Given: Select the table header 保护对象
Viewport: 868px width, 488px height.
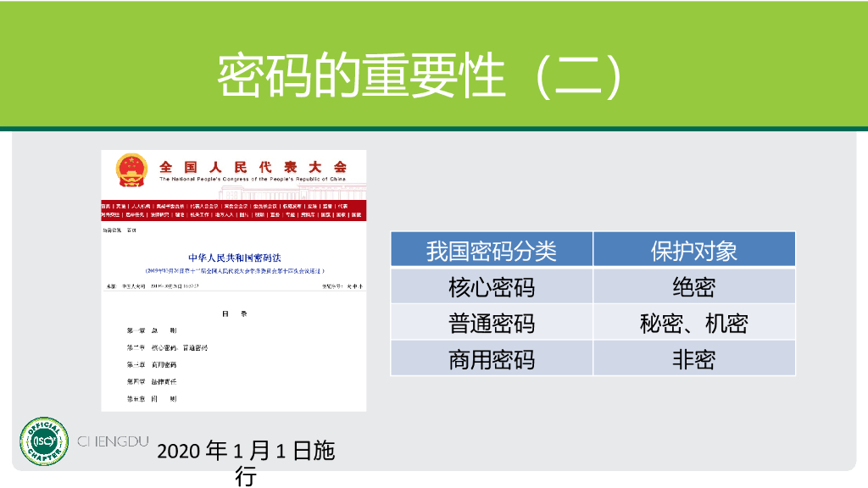Looking at the screenshot, I should click(694, 250).
